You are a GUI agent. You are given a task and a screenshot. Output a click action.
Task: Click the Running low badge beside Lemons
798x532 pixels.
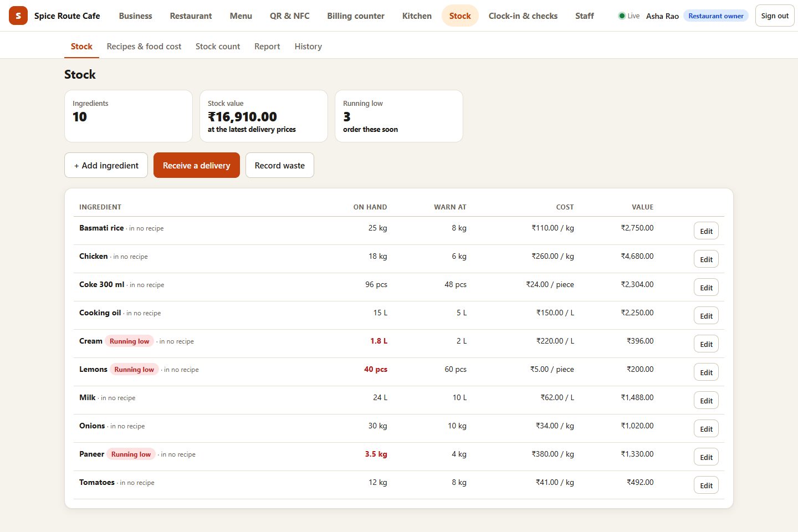(134, 370)
